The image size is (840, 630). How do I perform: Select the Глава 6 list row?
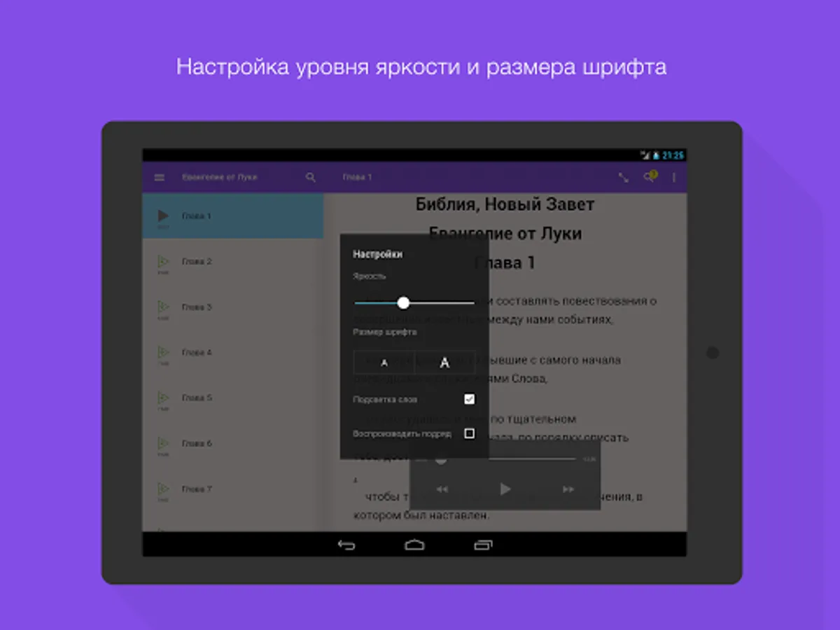tap(233, 444)
